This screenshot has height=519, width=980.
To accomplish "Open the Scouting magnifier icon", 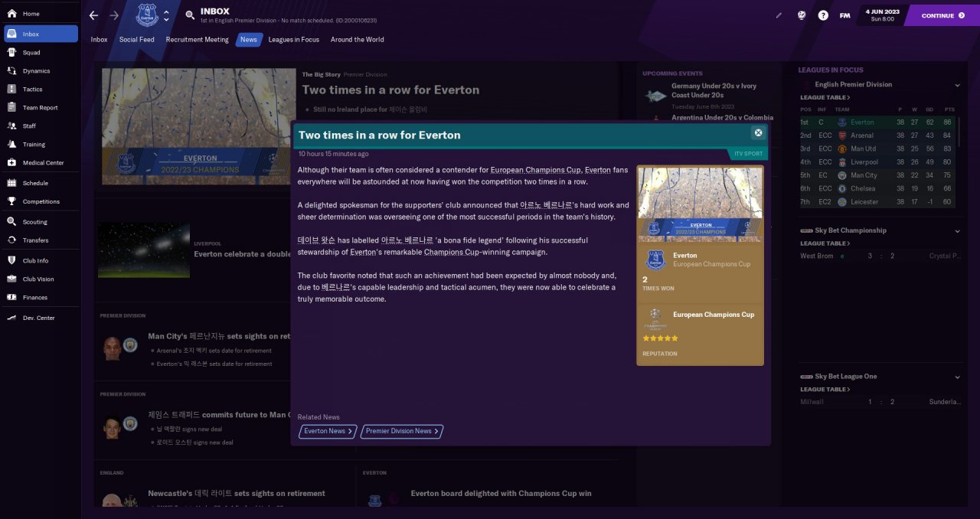I will [x=11, y=222].
